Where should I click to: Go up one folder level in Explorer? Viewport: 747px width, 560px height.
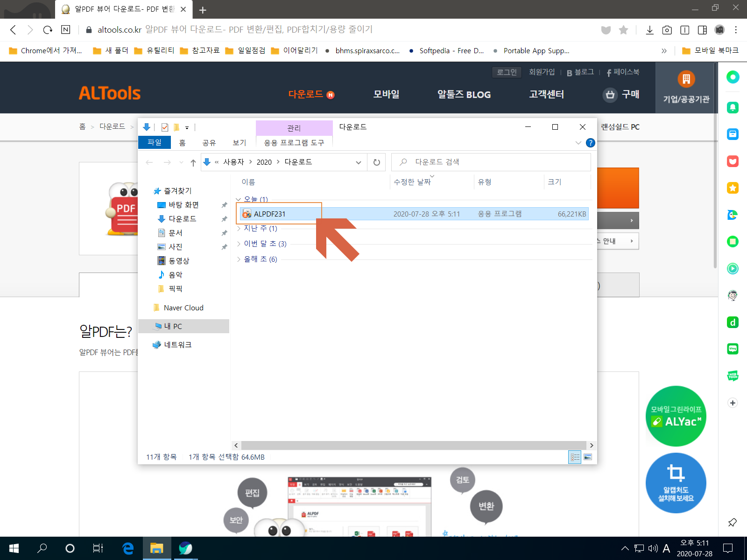[x=193, y=162]
